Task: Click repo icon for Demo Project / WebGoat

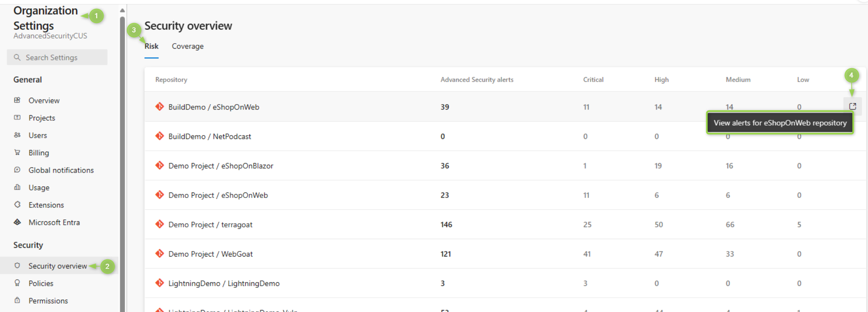Action: point(160,253)
